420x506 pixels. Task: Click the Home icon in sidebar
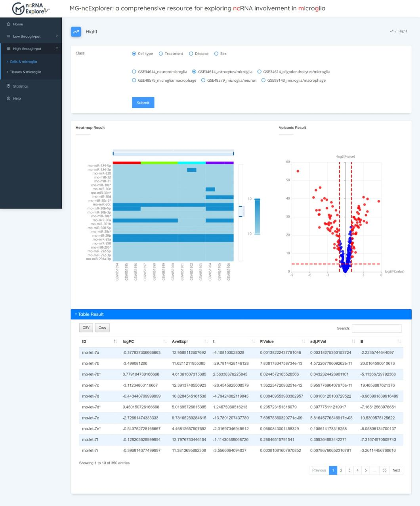(x=8, y=24)
